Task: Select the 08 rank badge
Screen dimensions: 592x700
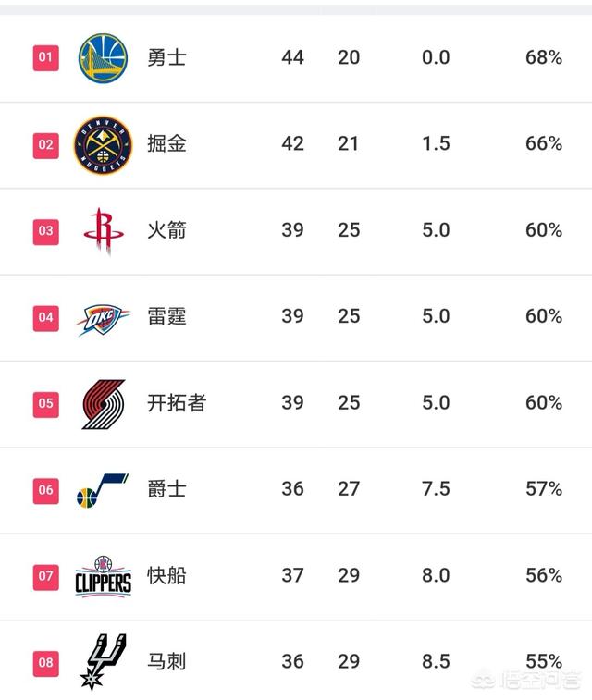Action: point(46,663)
